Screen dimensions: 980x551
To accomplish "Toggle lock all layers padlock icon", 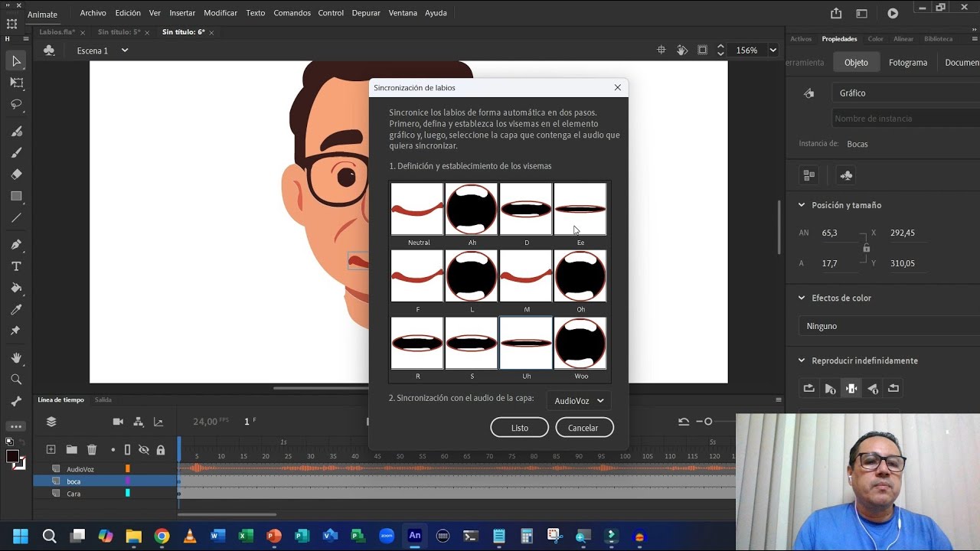I will point(161,450).
